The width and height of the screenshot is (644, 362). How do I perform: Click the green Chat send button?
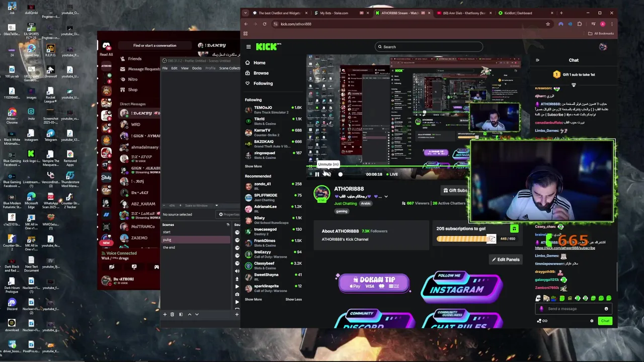click(x=605, y=321)
